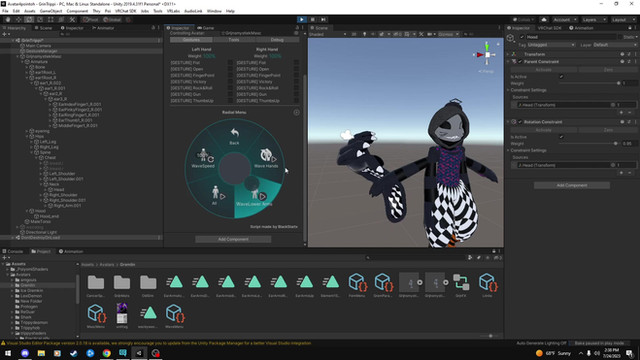Toggle right hand Gun gesture checkbox

coord(296,94)
